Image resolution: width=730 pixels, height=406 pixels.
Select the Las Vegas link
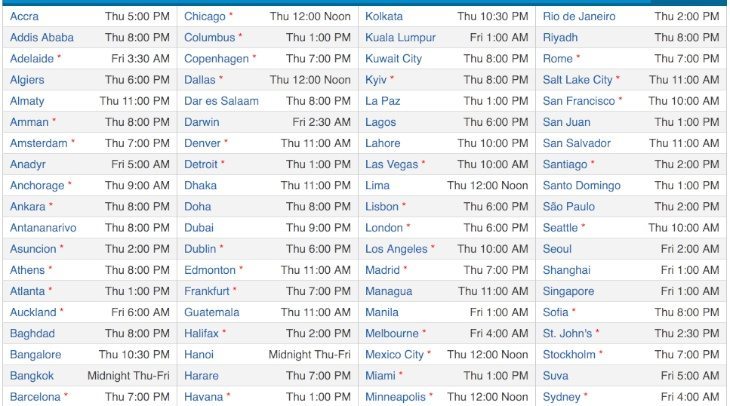pyautogui.click(x=391, y=164)
